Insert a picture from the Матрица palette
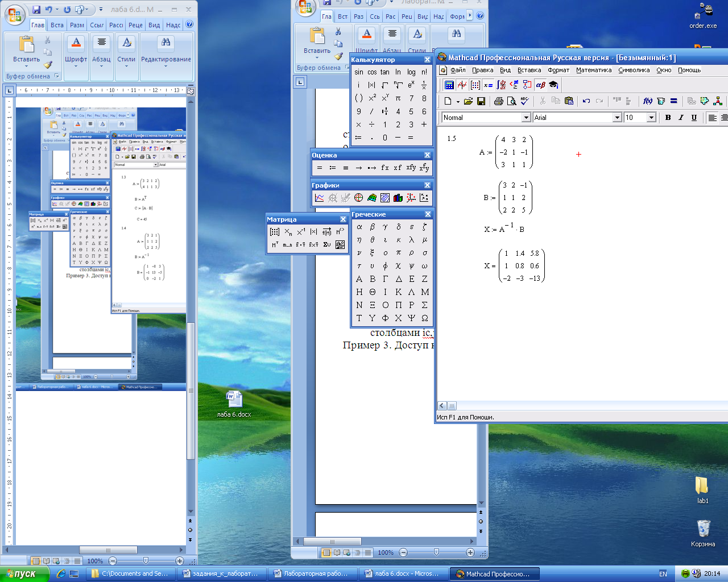Viewport: 728px width, 582px height. (x=340, y=244)
